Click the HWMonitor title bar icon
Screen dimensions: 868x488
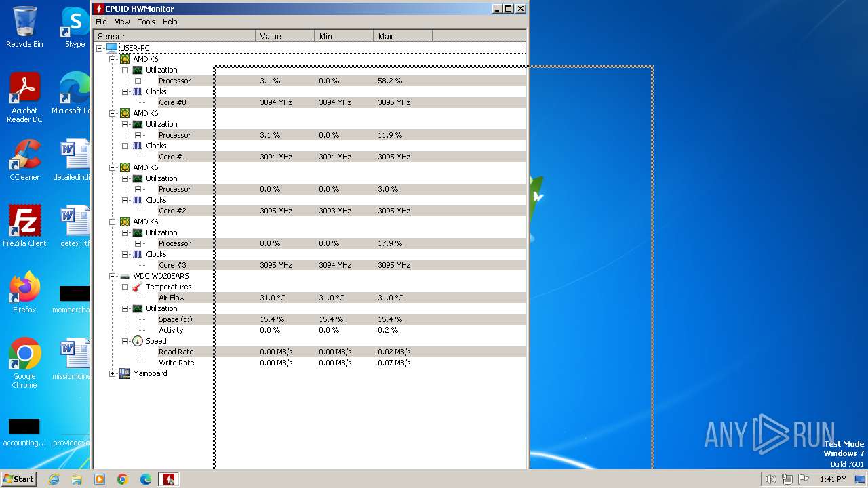coord(99,9)
